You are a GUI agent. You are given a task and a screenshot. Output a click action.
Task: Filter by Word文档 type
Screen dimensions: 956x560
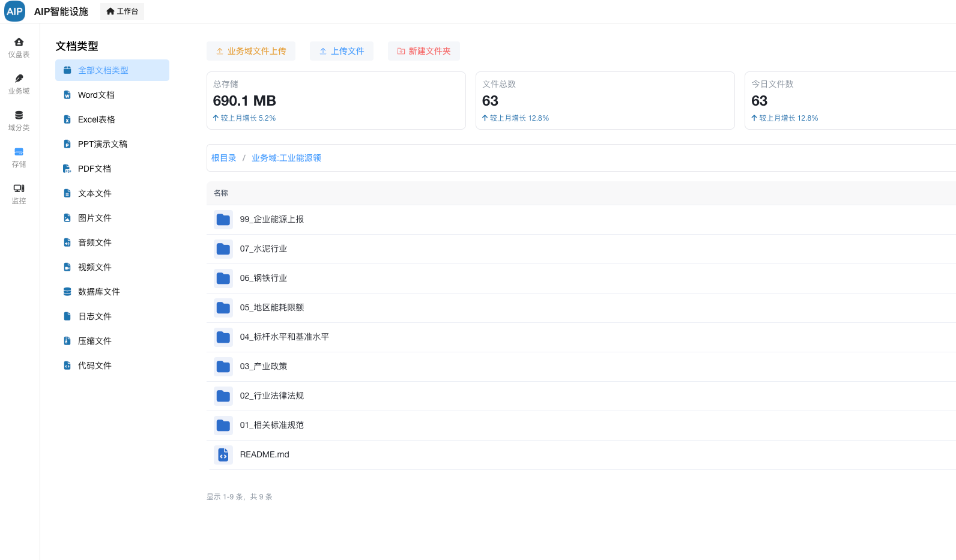coord(96,95)
